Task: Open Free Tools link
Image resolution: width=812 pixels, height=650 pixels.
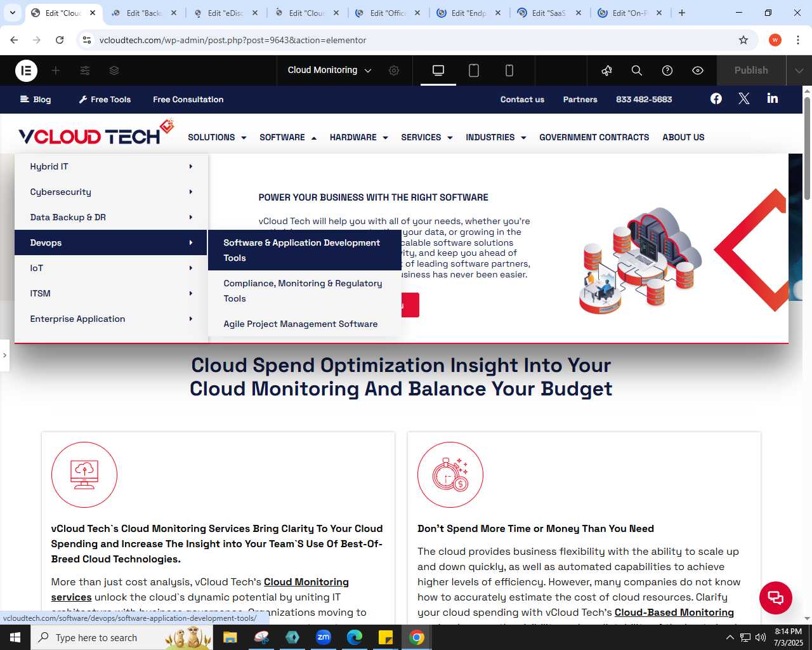Action: point(105,99)
